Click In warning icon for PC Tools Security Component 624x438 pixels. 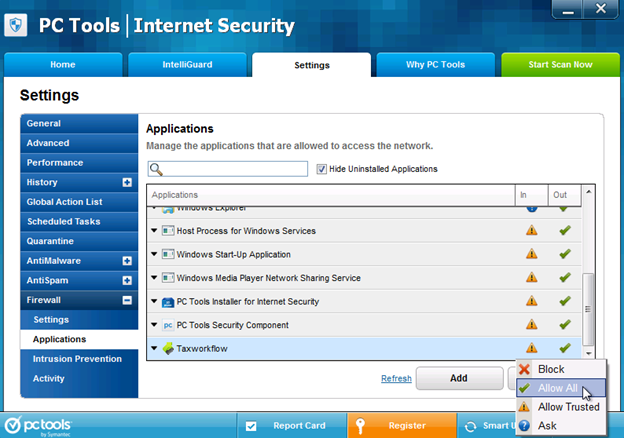(532, 325)
